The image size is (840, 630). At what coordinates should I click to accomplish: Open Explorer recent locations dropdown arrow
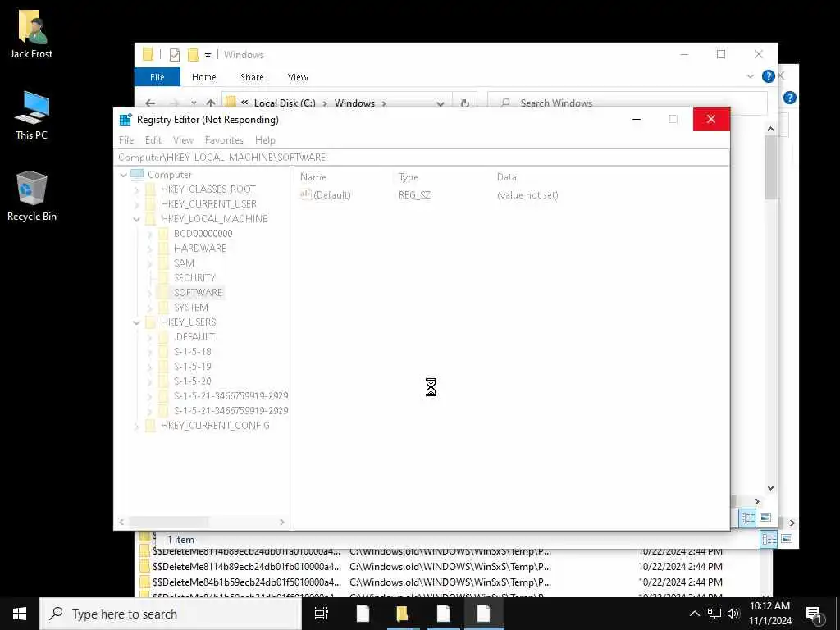194,103
